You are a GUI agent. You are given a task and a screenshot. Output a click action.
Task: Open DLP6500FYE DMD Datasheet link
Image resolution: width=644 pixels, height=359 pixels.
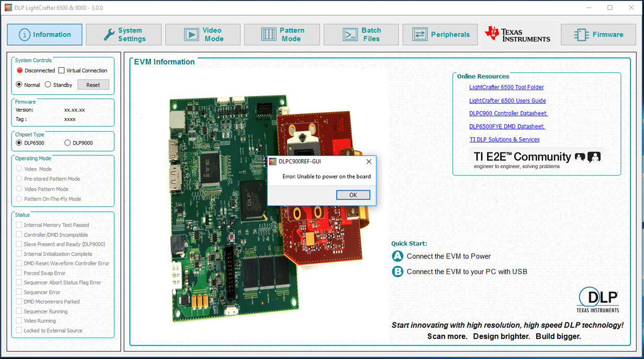pos(507,126)
